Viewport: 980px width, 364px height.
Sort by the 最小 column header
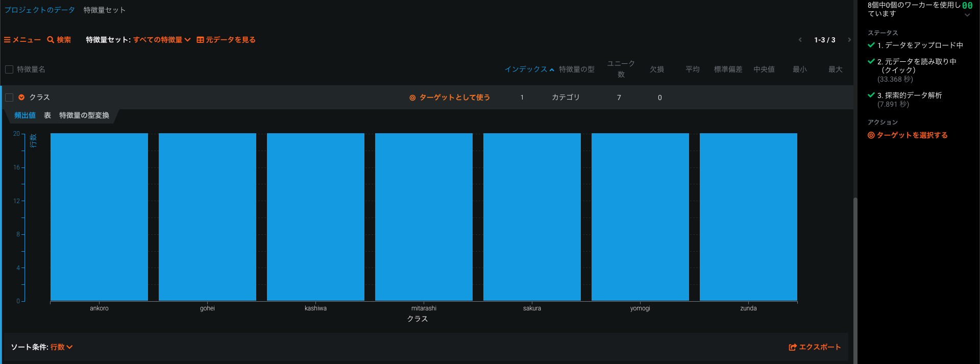800,69
